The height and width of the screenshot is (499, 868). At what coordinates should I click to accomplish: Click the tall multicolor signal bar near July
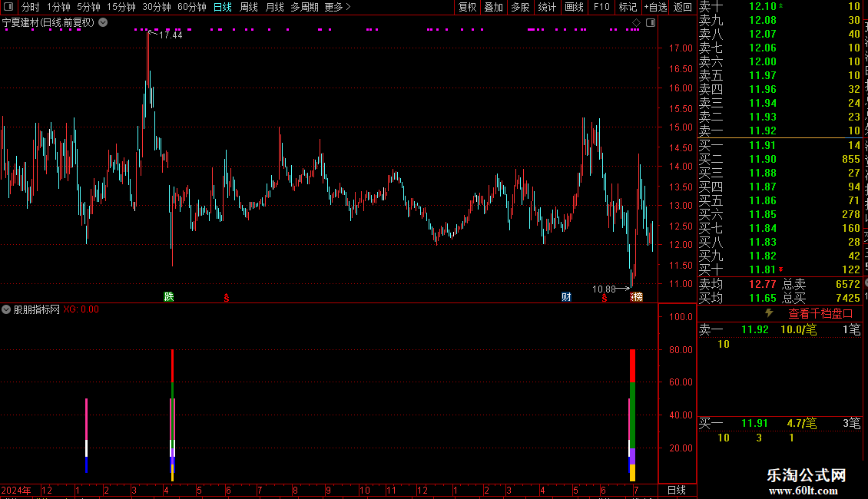tap(633, 415)
